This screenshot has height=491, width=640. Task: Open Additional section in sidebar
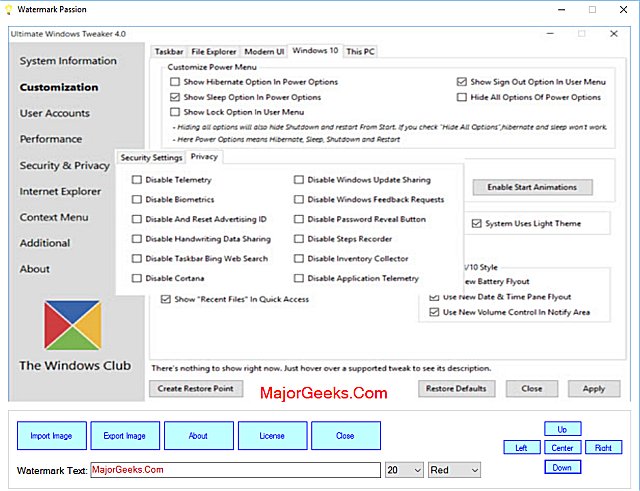coord(45,243)
